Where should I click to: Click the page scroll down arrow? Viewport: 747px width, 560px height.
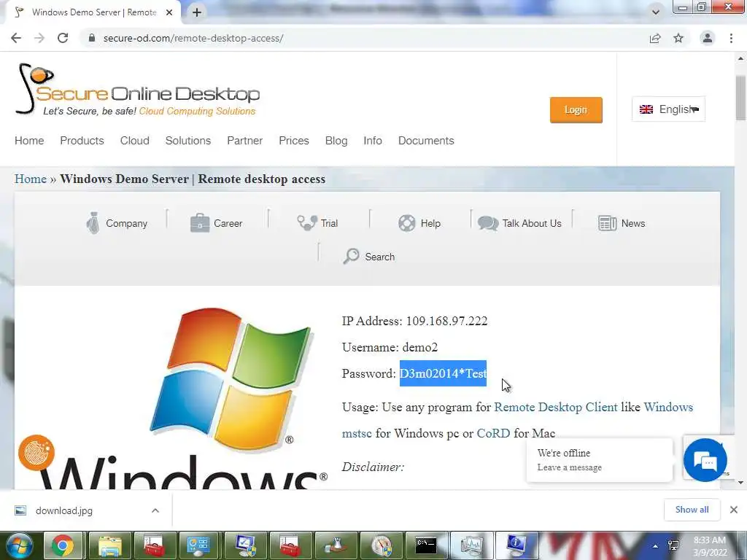coord(741,483)
